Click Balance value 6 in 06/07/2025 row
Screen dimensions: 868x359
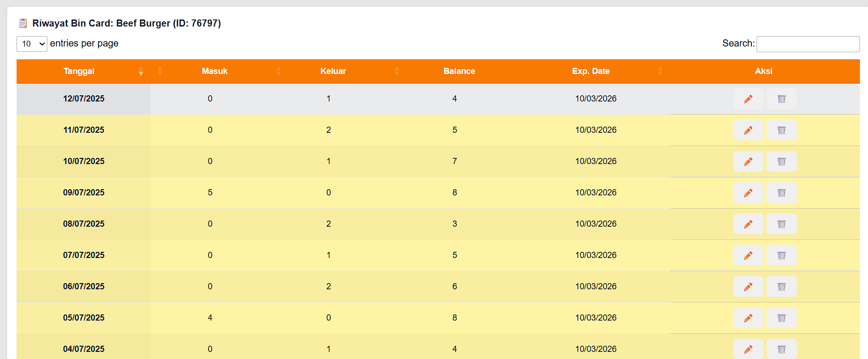(x=455, y=286)
